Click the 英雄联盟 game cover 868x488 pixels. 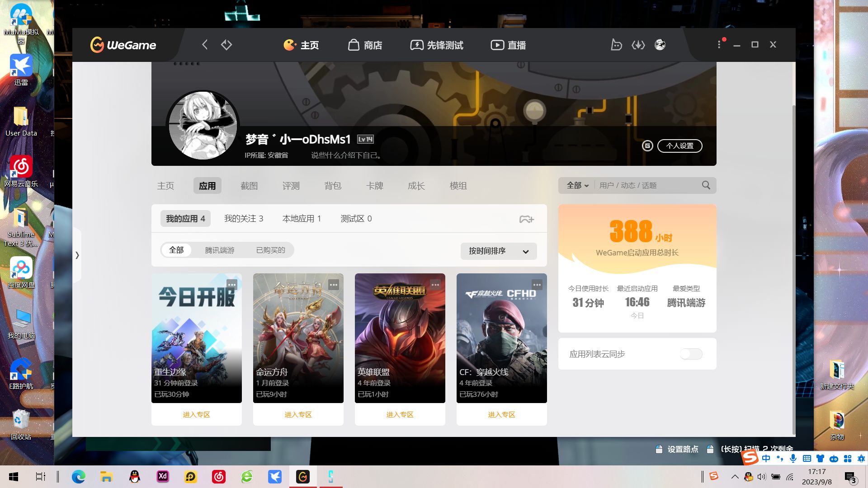point(400,338)
